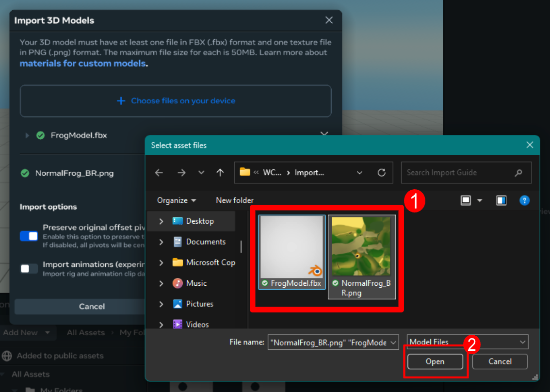Open the Organize menu
The width and height of the screenshot is (550, 392).
pyautogui.click(x=177, y=200)
